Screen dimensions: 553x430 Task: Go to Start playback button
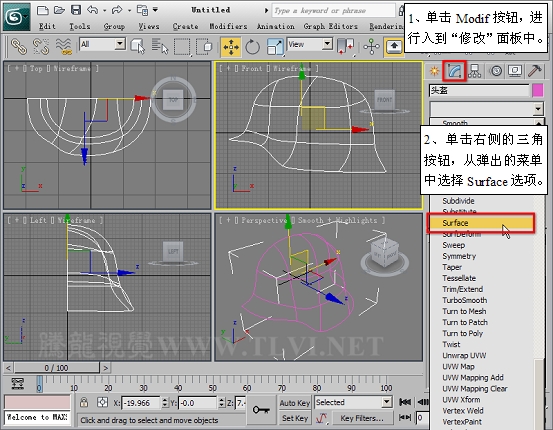405,402
